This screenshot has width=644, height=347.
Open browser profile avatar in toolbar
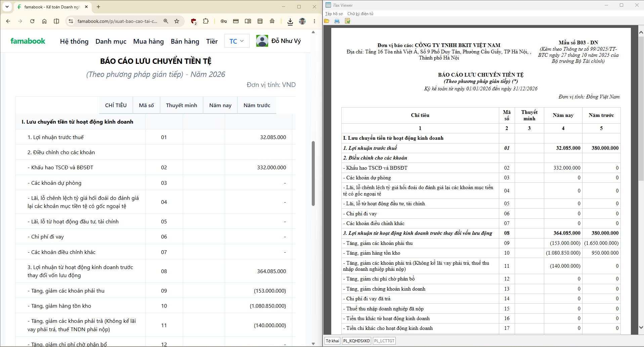(x=302, y=21)
